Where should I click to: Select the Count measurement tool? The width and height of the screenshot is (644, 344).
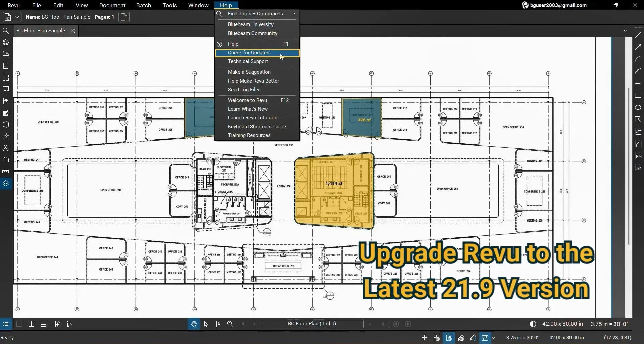[638, 168]
